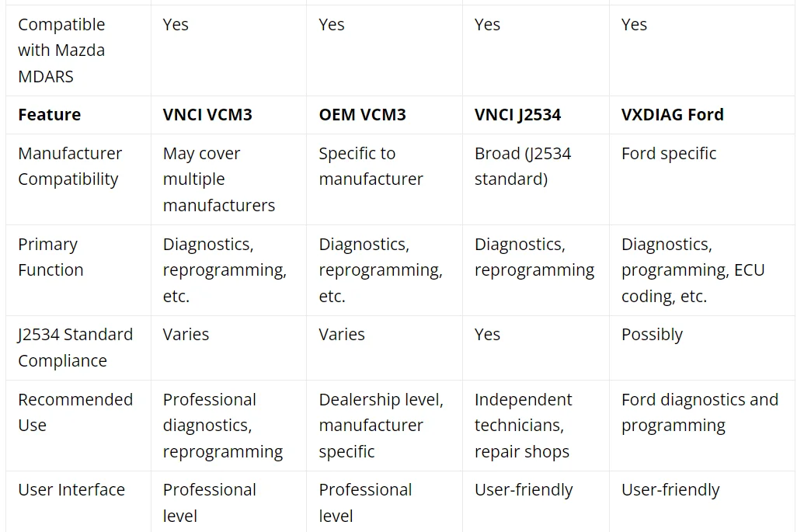Select the 'Recommended Use' row label

pyautogui.click(x=75, y=412)
